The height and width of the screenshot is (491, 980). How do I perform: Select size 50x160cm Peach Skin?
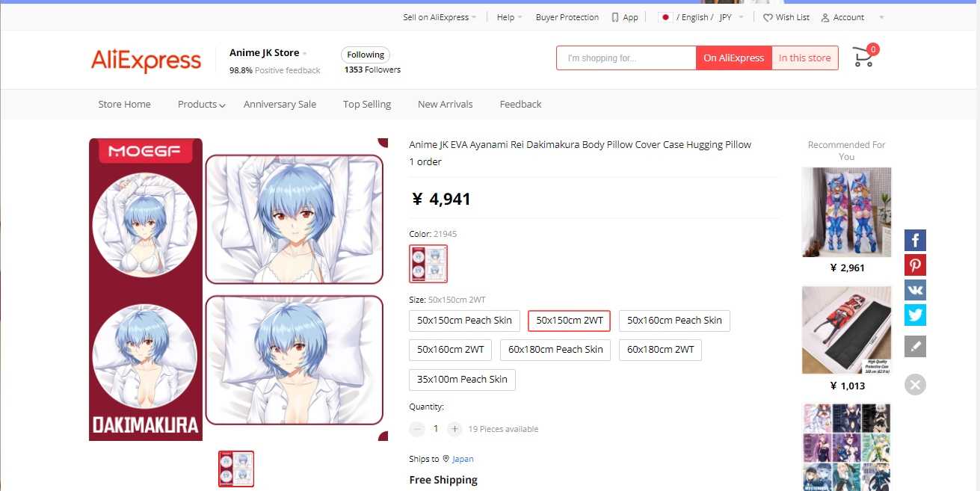pyautogui.click(x=674, y=321)
